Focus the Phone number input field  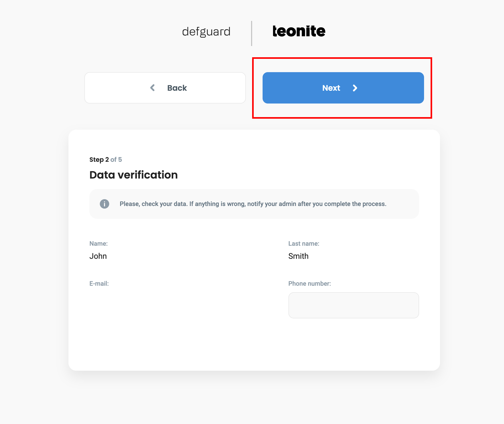click(353, 305)
